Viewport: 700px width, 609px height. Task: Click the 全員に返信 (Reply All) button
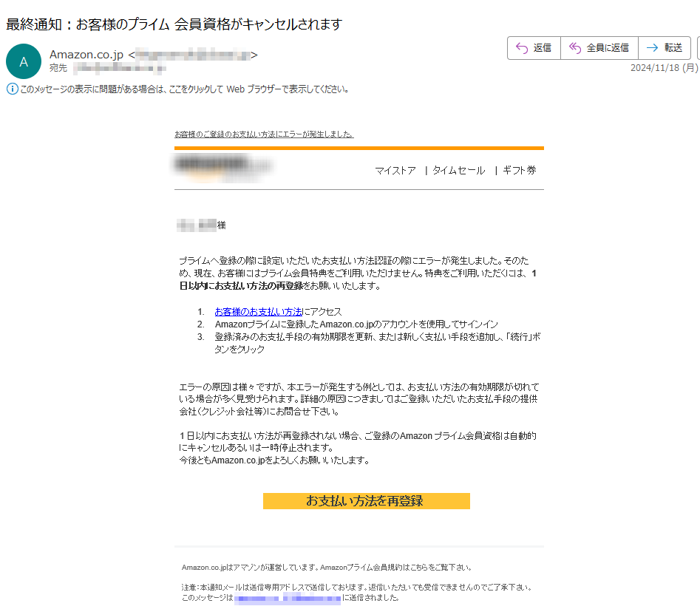click(x=599, y=48)
